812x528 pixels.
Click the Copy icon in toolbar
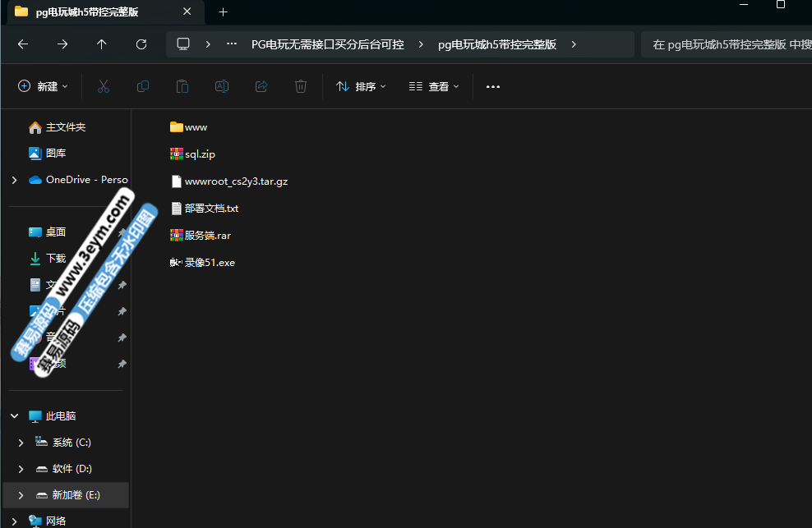click(x=143, y=86)
